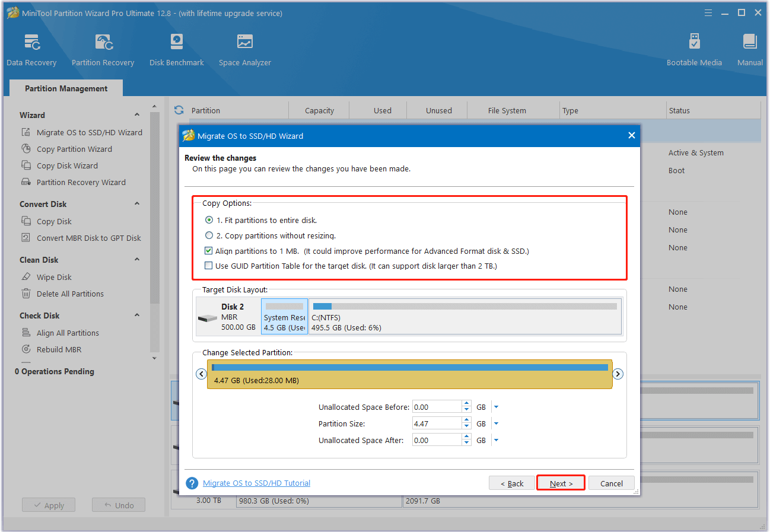Open Space Analyzer
The image size is (770, 532).
244,50
